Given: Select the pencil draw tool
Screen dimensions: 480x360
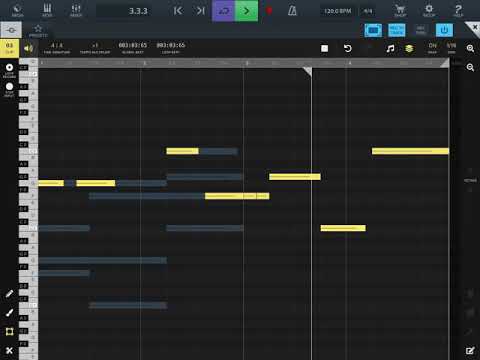Looking at the screenshot, I should pos(9,294).
